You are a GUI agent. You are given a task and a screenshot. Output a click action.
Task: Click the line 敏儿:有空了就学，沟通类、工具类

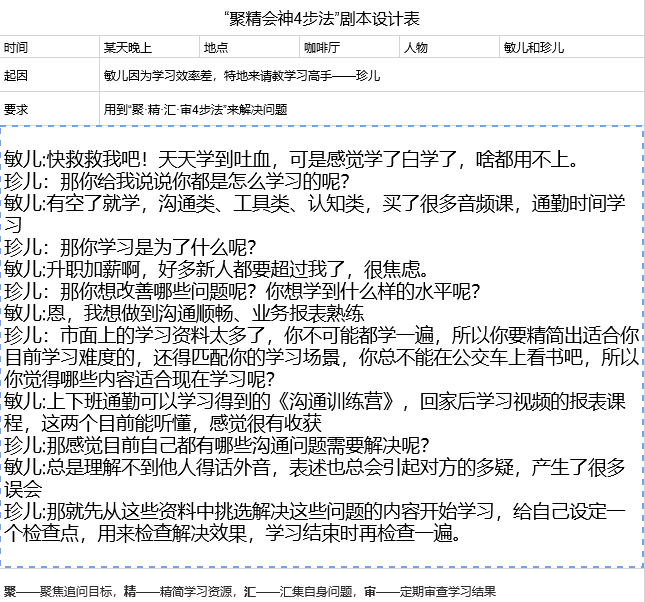point(315,203)
